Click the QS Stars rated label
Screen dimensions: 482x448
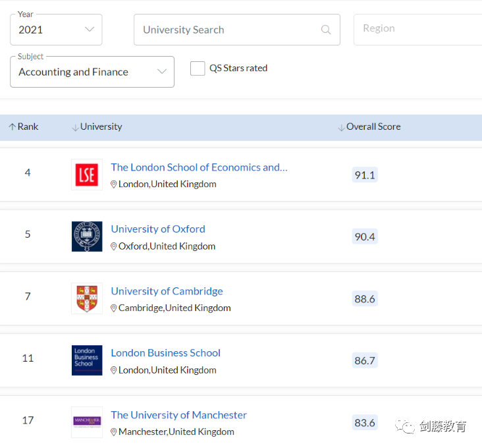(x=238, y=69)
